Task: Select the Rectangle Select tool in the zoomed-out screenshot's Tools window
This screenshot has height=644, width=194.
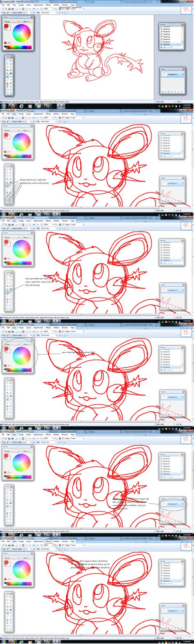Action: click(7, 61)
